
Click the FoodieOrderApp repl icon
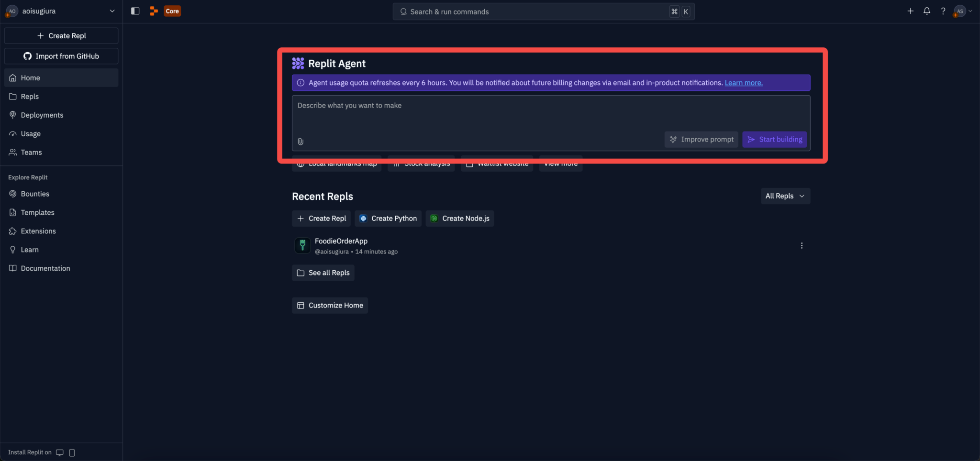[302, 245]
